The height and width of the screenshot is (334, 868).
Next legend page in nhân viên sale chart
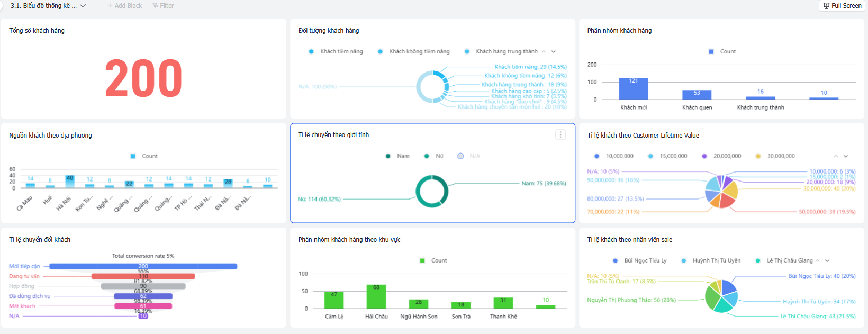(x=827, y=261)
